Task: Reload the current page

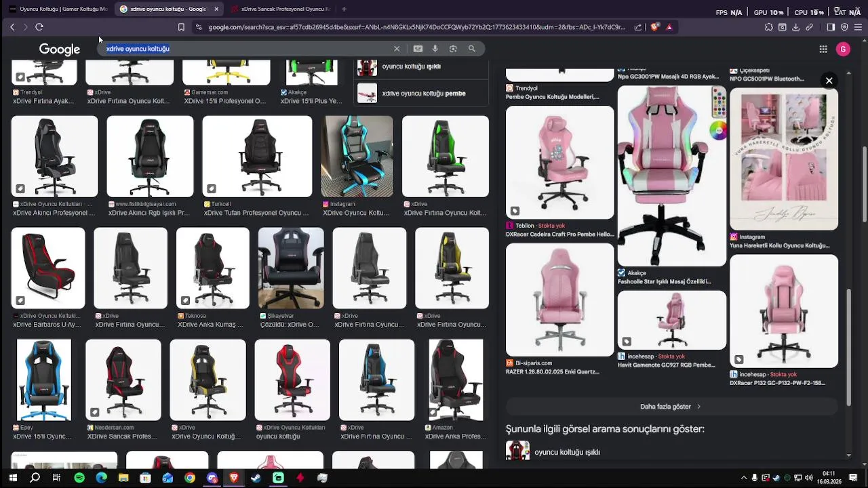Action: click(x=39, y=27)
